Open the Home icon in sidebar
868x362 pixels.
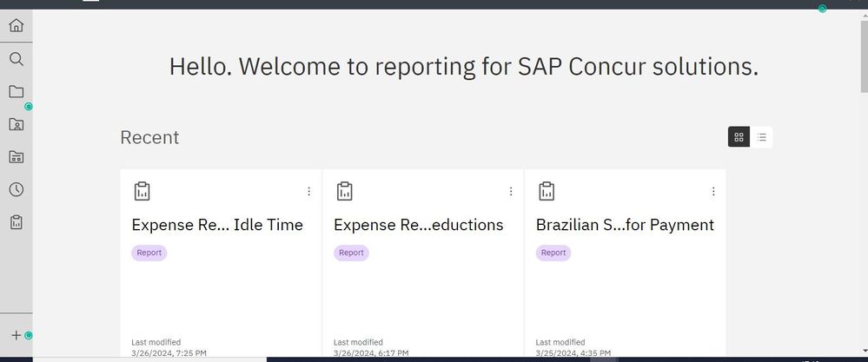pyautogui.click(x=16, y=25)
